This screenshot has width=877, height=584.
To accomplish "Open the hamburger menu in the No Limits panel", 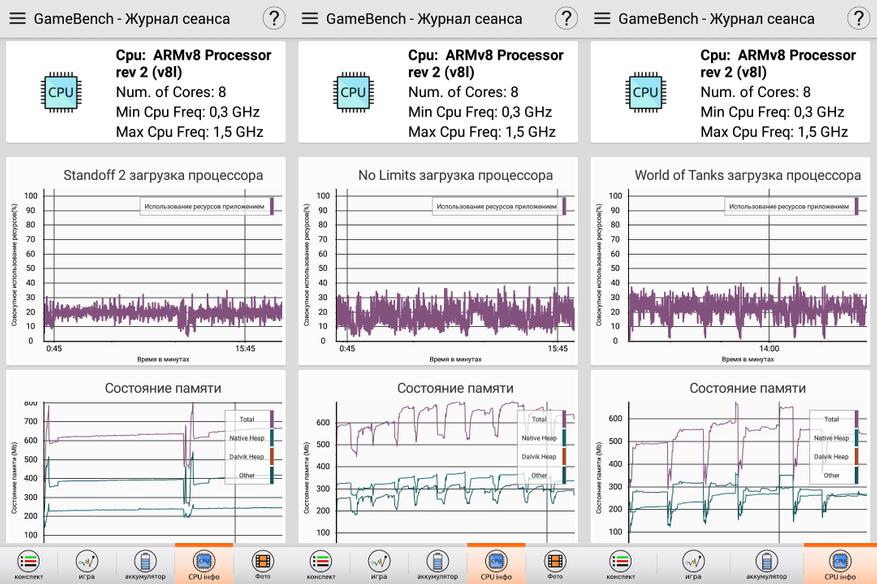I will 310,18.
